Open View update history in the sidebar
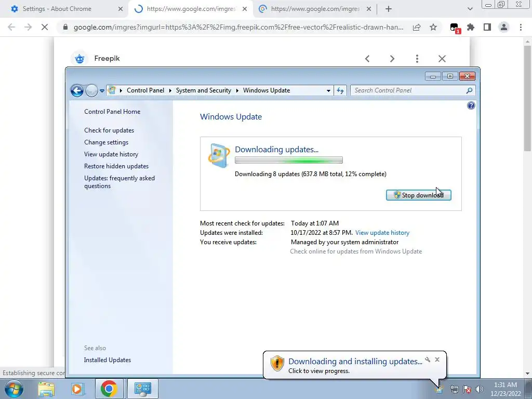The height and width of the screenshot is (399, 532). 111,154
